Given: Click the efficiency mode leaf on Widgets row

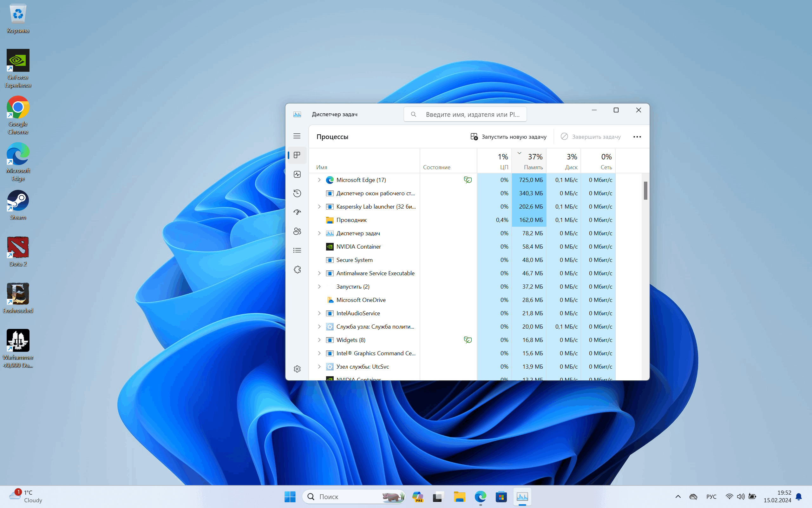Looking at the screenshot, I should tap(468, 340).
